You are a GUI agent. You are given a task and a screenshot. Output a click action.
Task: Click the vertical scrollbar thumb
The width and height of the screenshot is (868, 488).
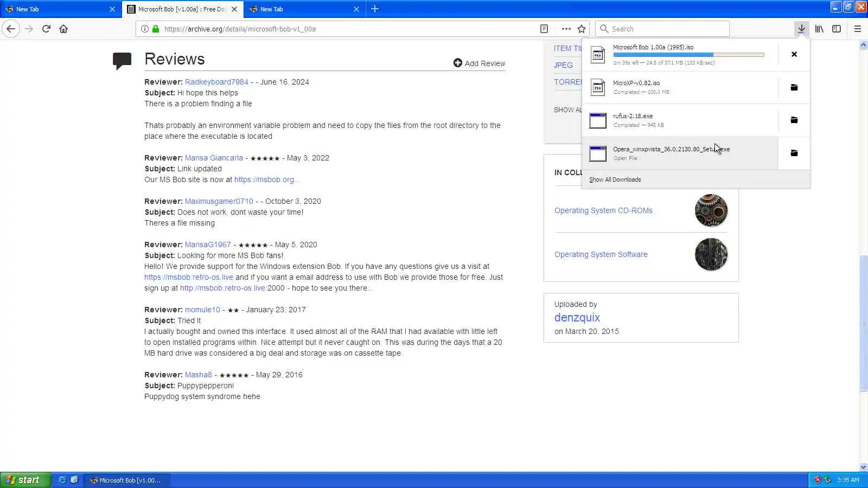click(863, 323)
